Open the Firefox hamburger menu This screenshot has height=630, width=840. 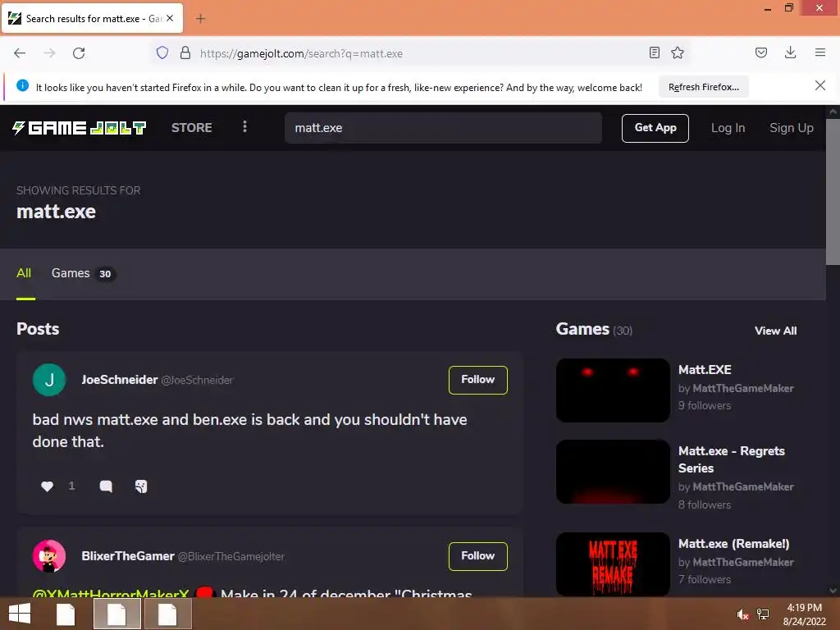pos(820,52)
